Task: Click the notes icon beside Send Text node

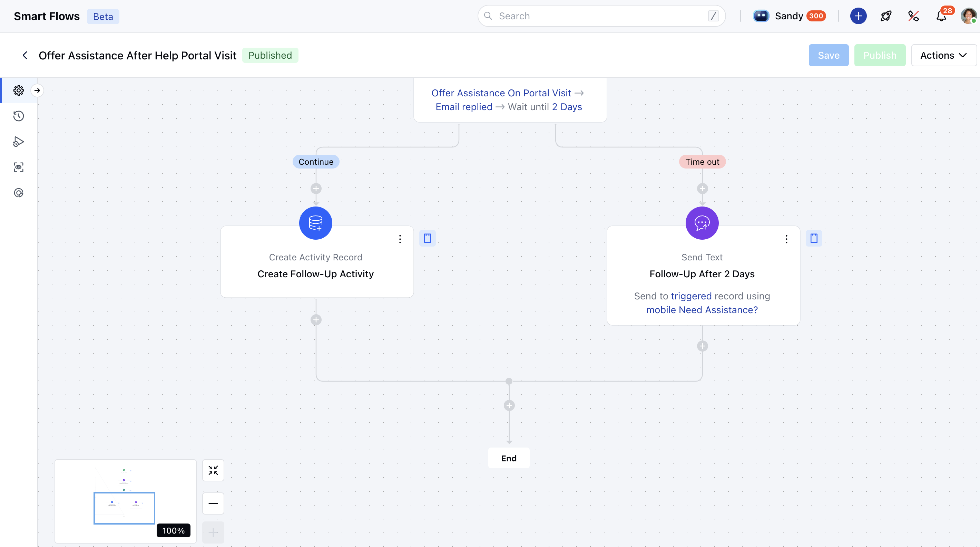Action: point(814,238)
